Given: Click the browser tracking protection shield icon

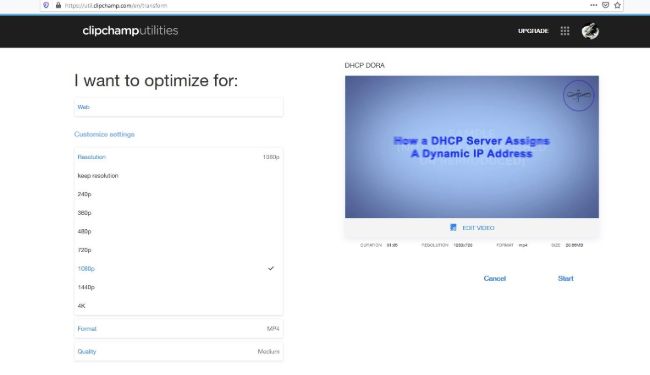Looking at the screenshot, I should pos(46,5).
